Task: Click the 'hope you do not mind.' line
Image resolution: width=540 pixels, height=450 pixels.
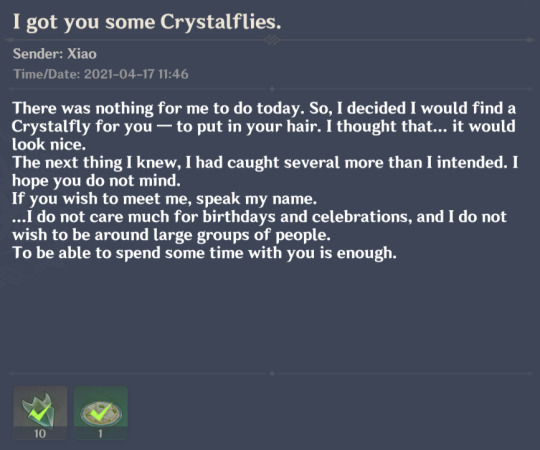Action: 96,180
